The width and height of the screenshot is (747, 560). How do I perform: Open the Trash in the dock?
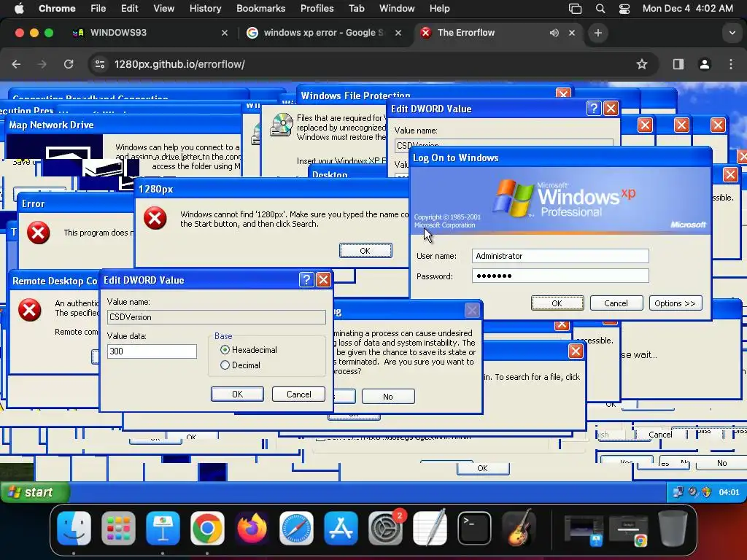tap(673, 528)
